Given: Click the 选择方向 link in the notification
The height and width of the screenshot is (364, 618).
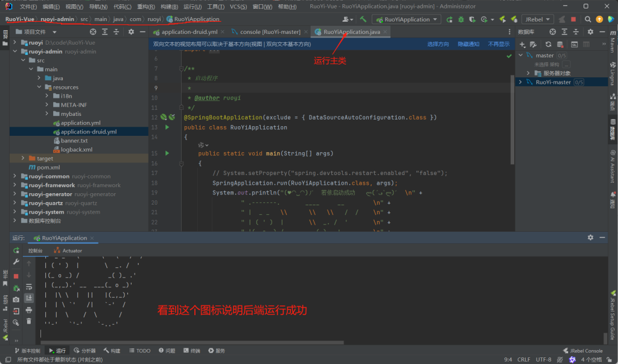Looking at the screenshot, I should point(438,44).
